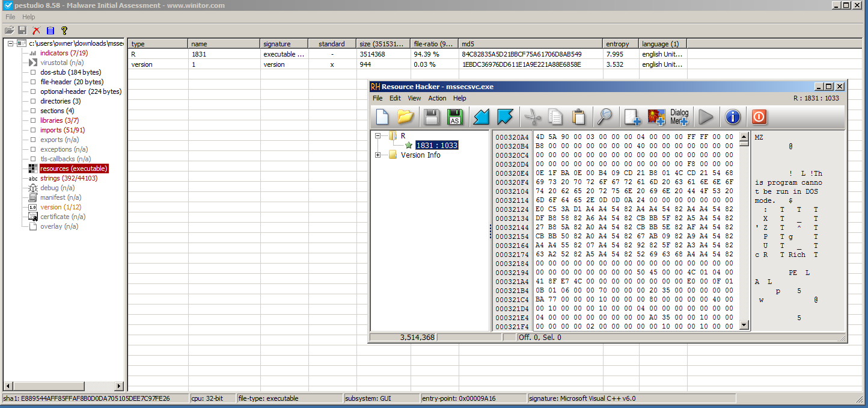Tick the sections (4) checkbox
Viewport: 868px width, 408px height.
(x=33, y=111)
